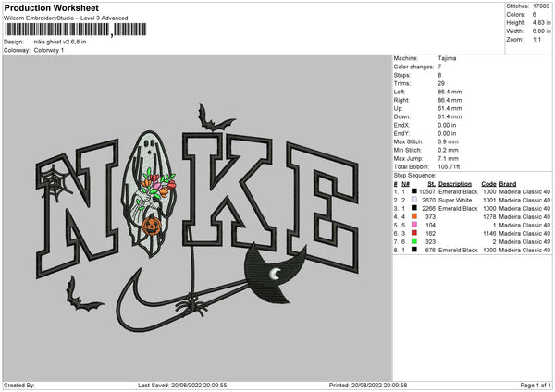Click the 'Left:' measurement label
This screenshot has width=555, height=392.
click(x=400, y=92)
